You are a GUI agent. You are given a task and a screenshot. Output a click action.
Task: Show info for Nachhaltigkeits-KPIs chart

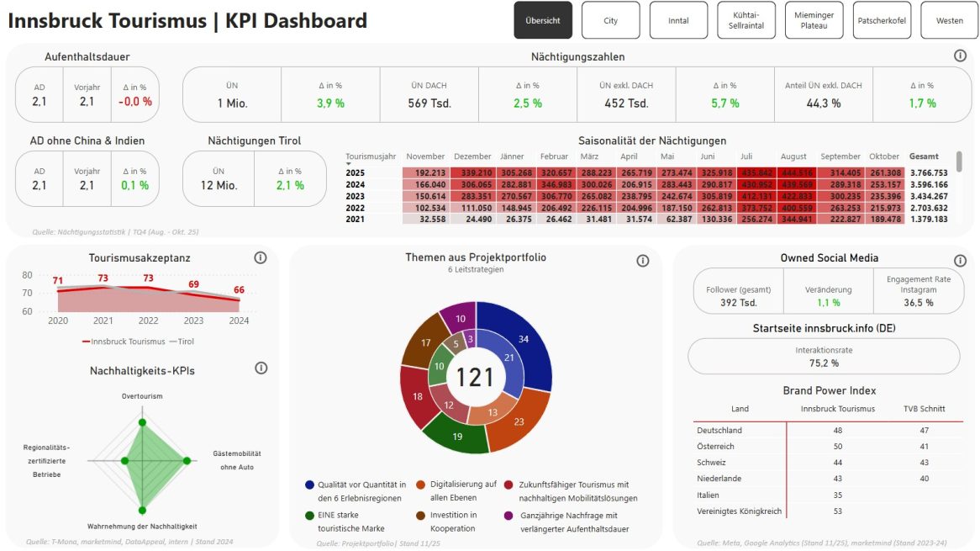click(x=261, y=368)
